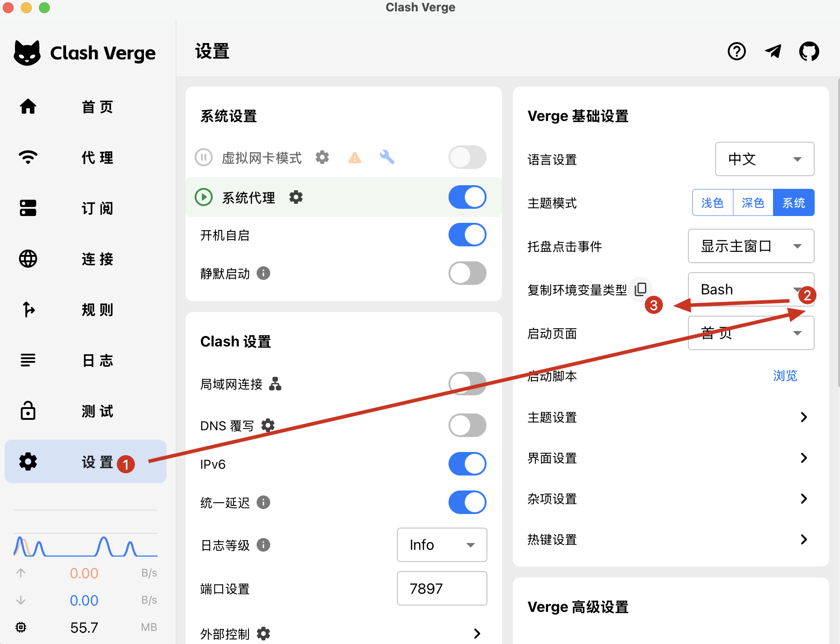Image resolution: width=840 pixels, height=644 pixels.
Task: Click the memory usage chip icon
Action: (x=21, y=627)
